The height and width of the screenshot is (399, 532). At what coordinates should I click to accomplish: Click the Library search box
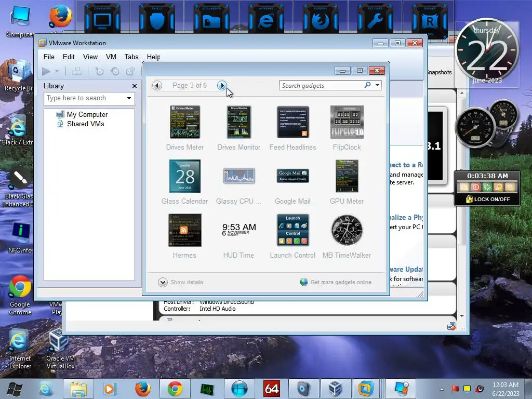point(85,98)
